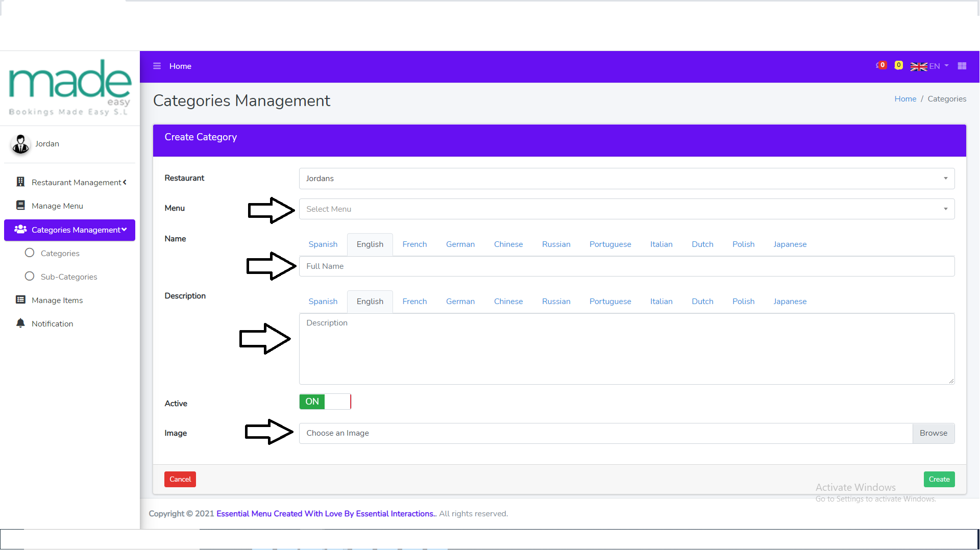The width and height of the screenshot is (980, 551).
Task: Select the English tab under Description
Action: click(x=370, y=302)
